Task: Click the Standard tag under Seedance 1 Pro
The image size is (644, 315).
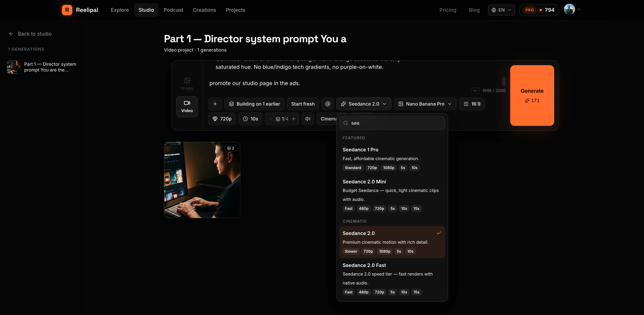Action: pos(353,168)
